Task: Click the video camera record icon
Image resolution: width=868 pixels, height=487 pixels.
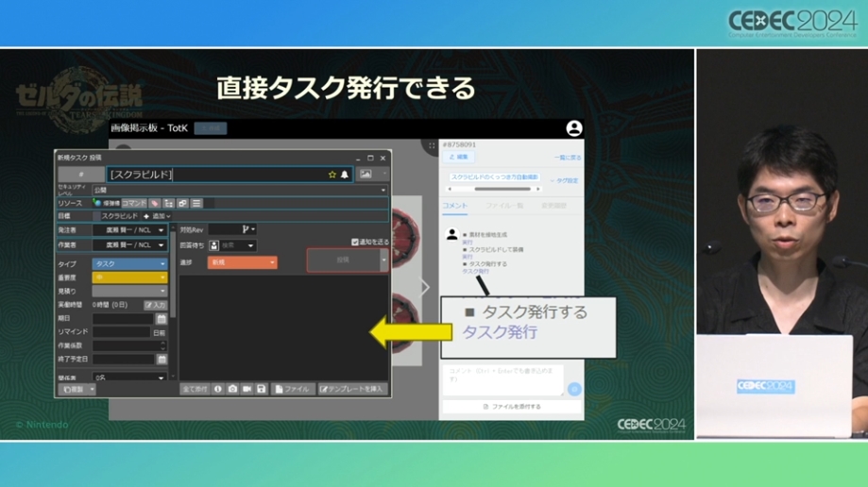Action: (247, 389)
